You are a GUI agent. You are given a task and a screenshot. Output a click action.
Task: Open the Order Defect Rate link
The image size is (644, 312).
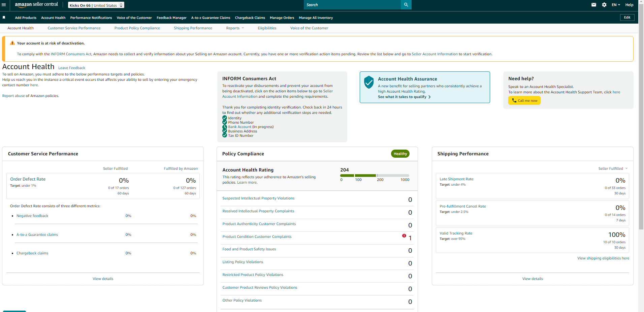pyautogui.click(x=28, y=179)
